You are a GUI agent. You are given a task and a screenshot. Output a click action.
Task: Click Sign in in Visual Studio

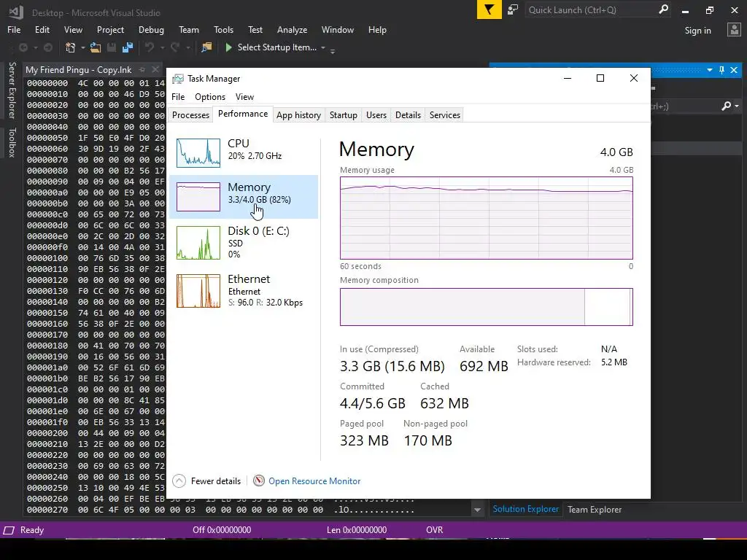(x=697, y=31)
